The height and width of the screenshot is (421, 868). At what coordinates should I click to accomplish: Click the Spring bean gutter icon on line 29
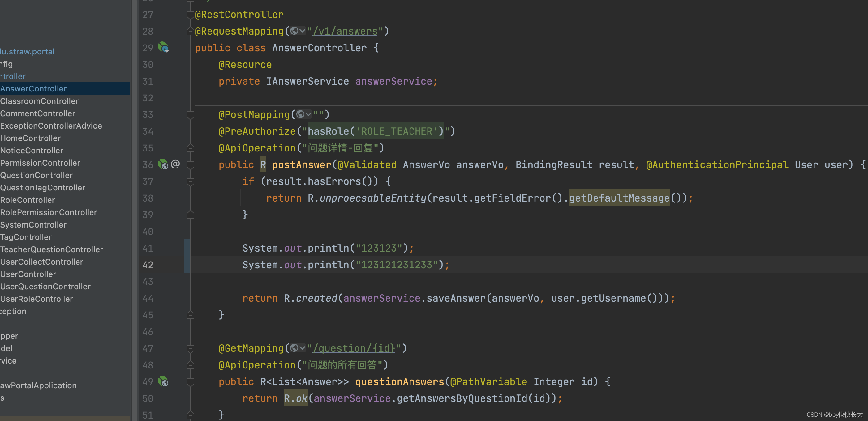click(163, 47)
